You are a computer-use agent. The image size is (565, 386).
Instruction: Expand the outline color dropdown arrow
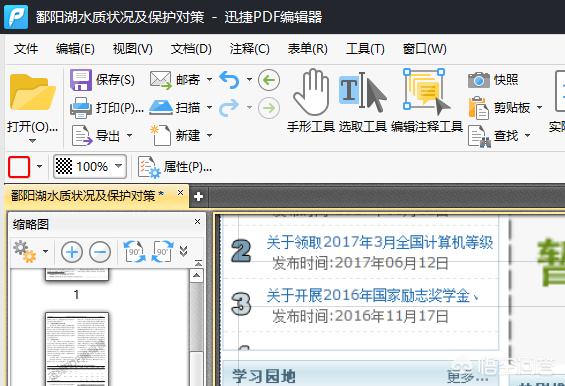(39, 167)
